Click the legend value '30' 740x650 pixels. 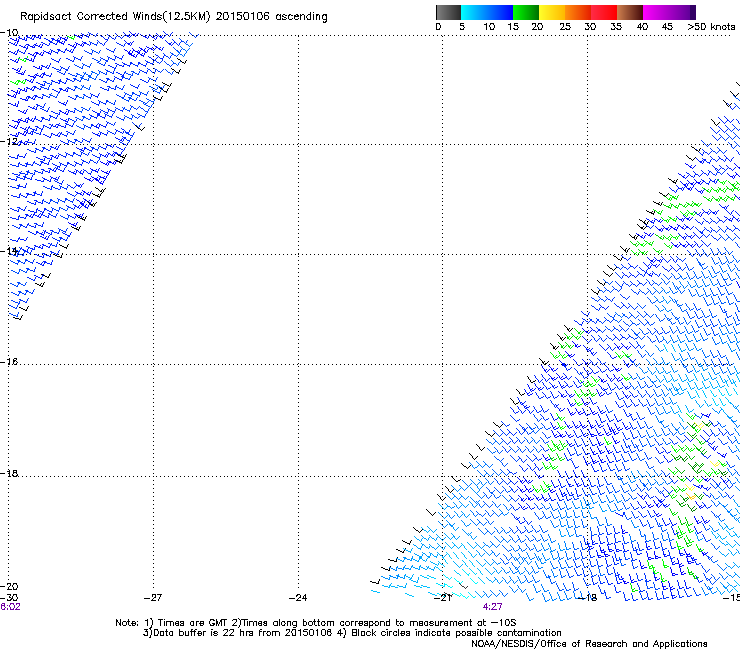click(x=590, y=27)
